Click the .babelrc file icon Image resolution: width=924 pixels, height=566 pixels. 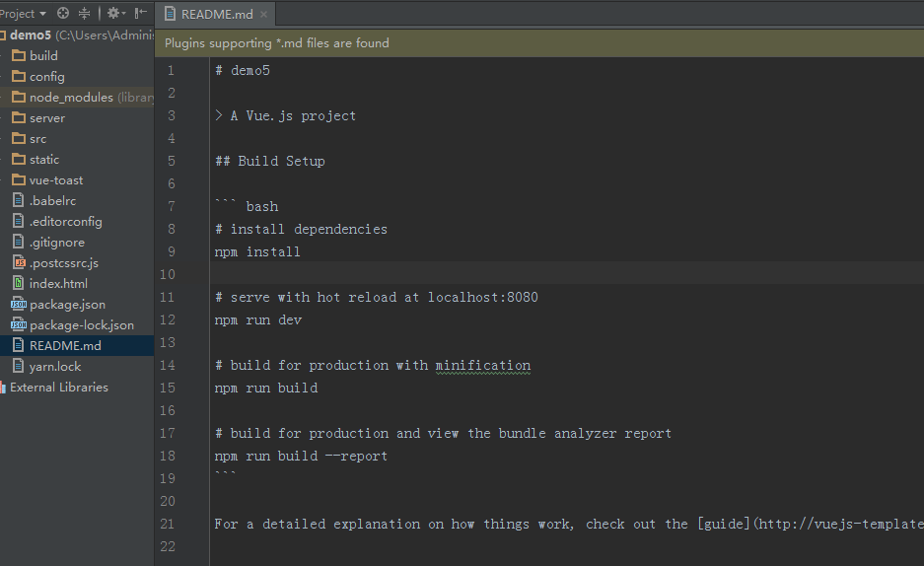[x=19, y=200]
